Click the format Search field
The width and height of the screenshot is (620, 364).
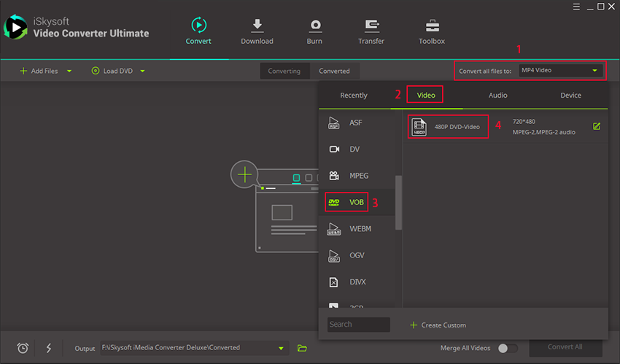(359, 325)
